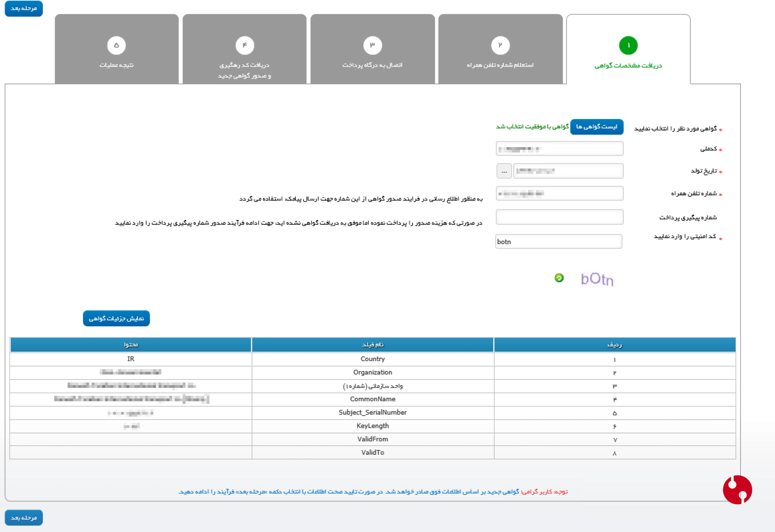Click the birth date 'تاریخ تولد' input field
The height and width of the screenshot is (532, 775).
[568, 171]
